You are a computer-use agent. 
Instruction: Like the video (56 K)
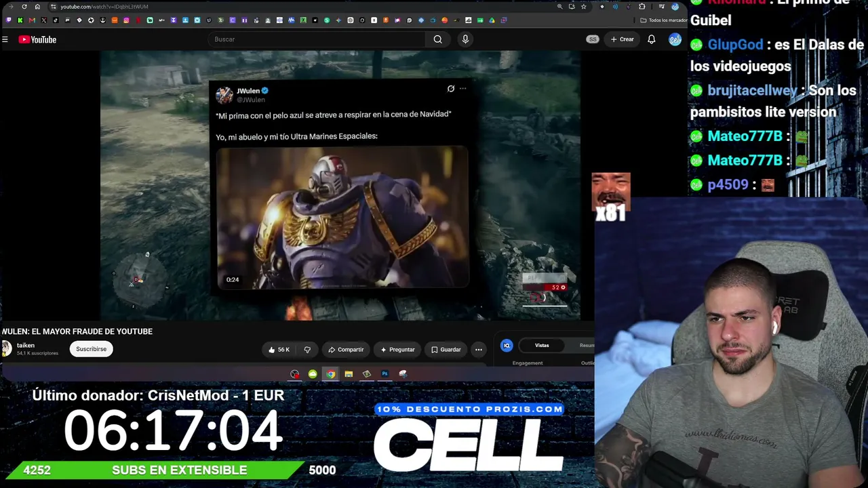coord(279,350)
